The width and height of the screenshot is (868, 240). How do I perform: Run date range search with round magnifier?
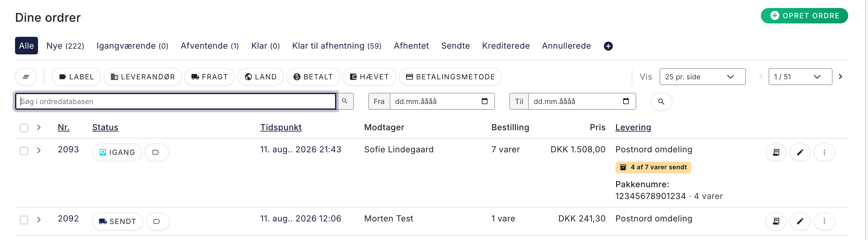pos(661,101)
